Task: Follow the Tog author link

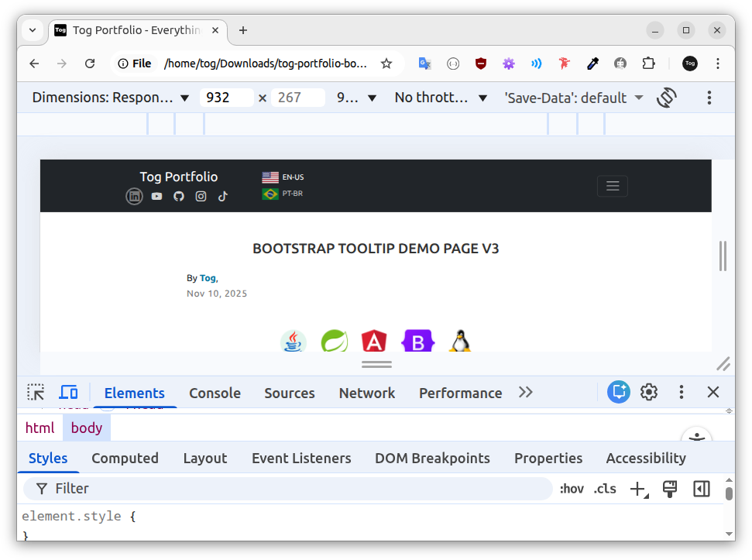Action: 208,278
